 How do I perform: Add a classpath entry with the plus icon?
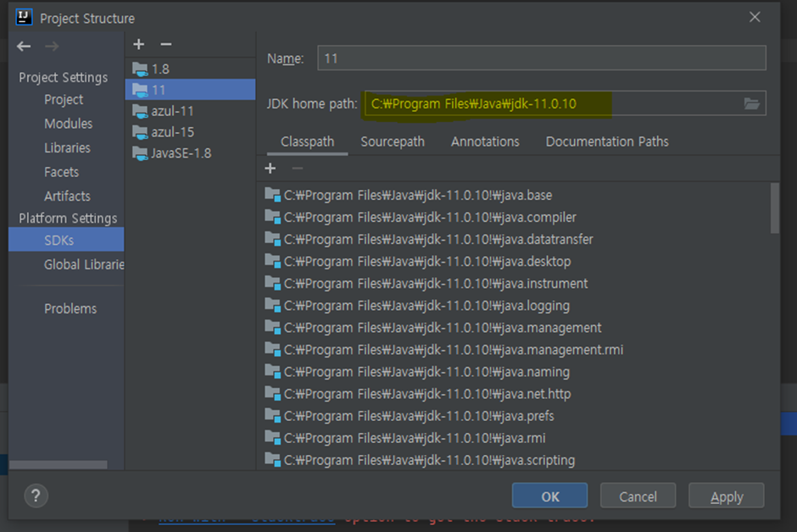pyautogui.click(x=270, y=168)
